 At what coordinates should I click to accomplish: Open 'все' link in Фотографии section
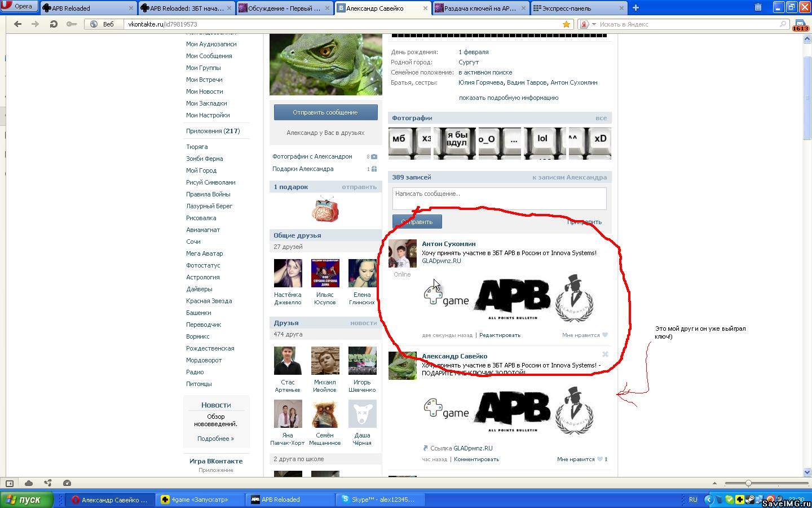[x=601, y=118]
